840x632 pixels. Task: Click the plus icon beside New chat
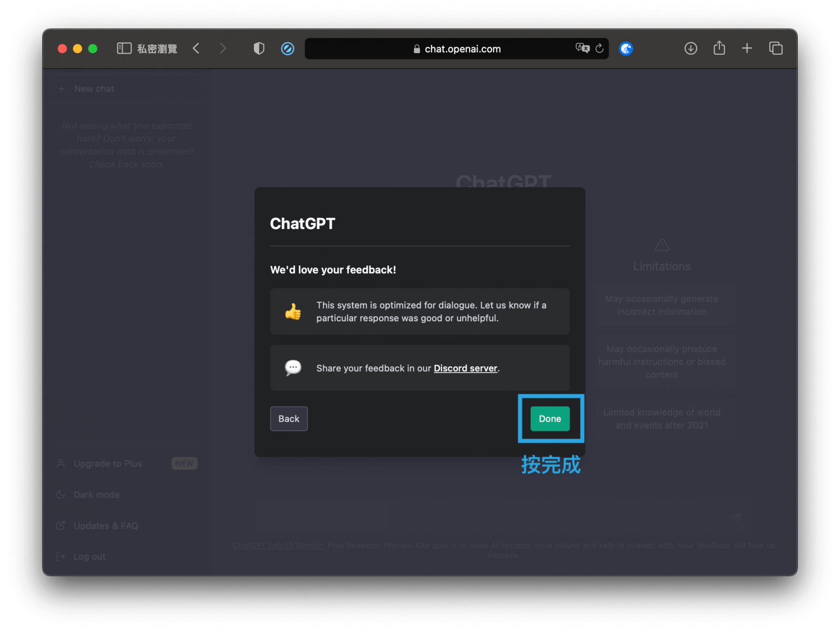coord(61,88)
